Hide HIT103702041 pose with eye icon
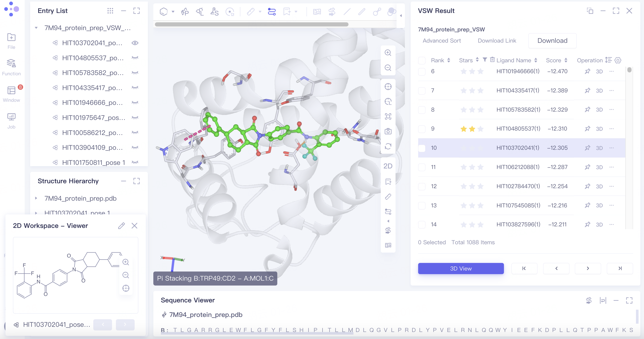Screen dimensions: 644x339 point(135,43)
